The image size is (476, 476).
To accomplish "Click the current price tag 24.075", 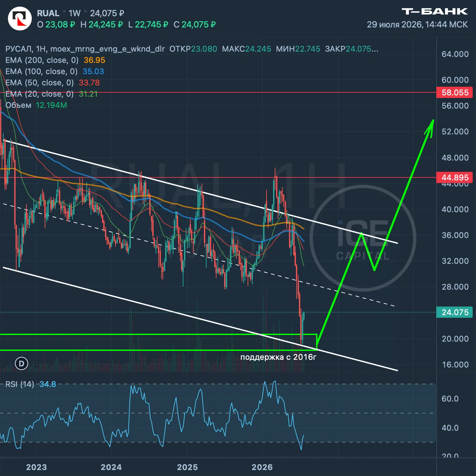I will coord(454,312).
